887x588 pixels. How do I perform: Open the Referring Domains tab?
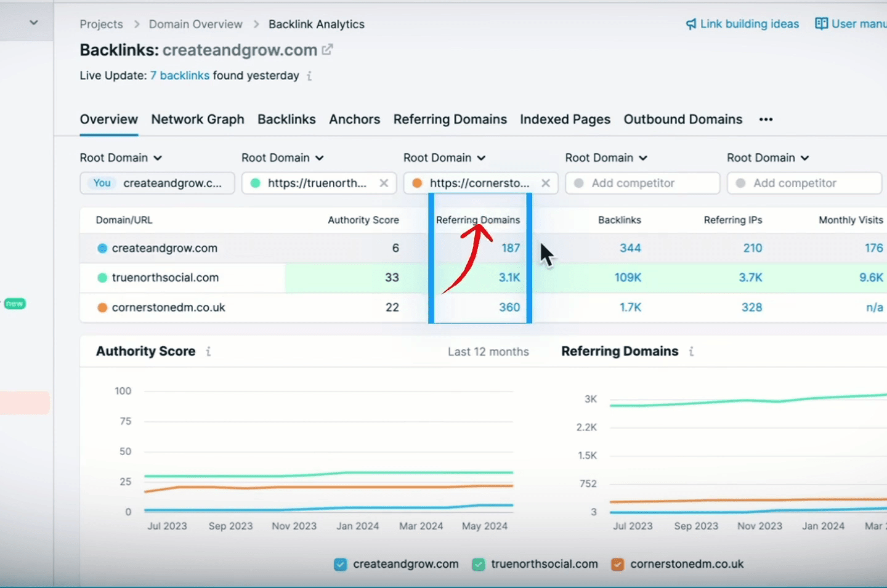450,119
